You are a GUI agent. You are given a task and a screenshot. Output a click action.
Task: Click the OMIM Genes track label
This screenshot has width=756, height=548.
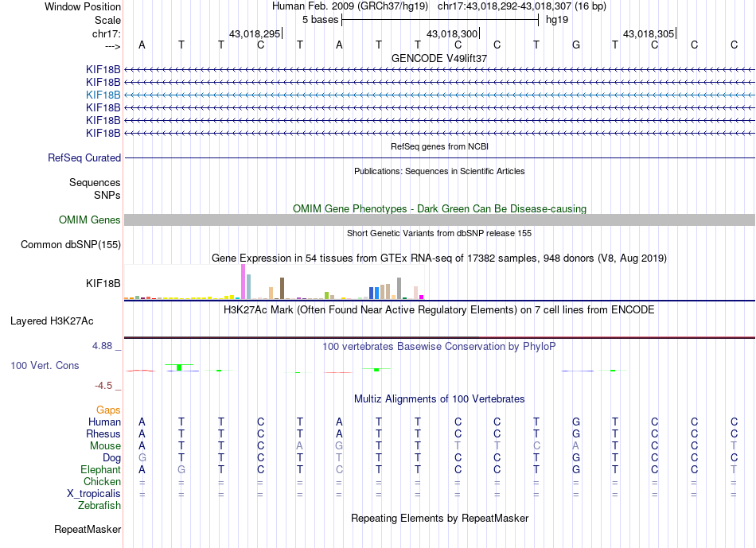pos(90,220)
